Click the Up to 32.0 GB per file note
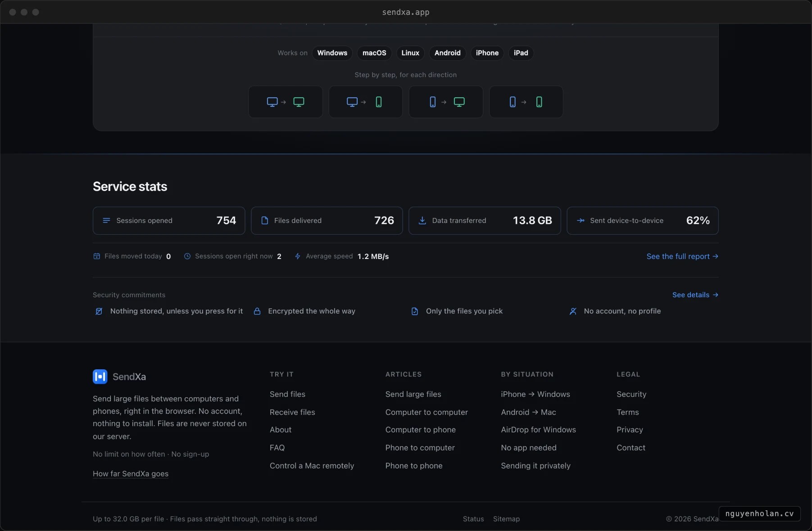The height and width of the screenshot is (531, 812). (205, 519)
